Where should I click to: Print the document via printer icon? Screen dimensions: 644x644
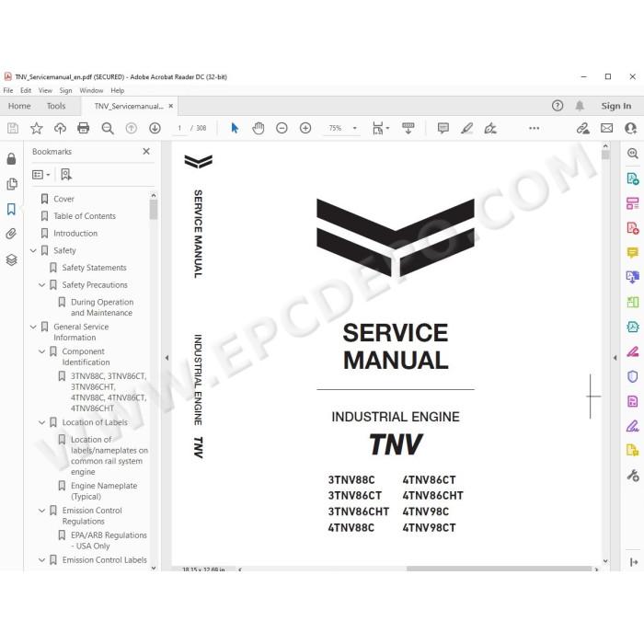coord(84,128)
